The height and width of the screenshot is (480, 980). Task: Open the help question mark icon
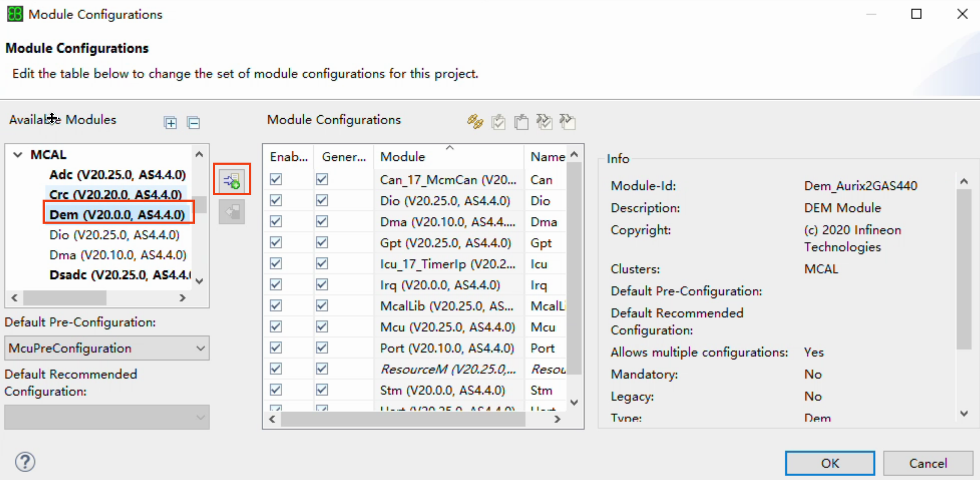tap(25, 462)
